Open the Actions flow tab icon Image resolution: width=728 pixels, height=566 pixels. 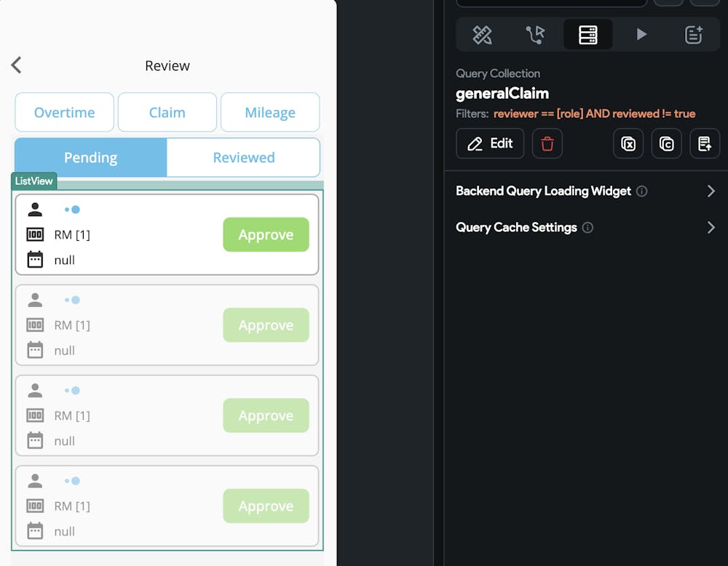(535, 35)
